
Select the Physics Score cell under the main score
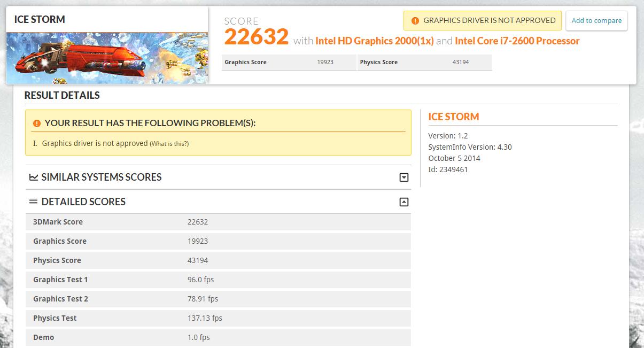click(424, 62)
